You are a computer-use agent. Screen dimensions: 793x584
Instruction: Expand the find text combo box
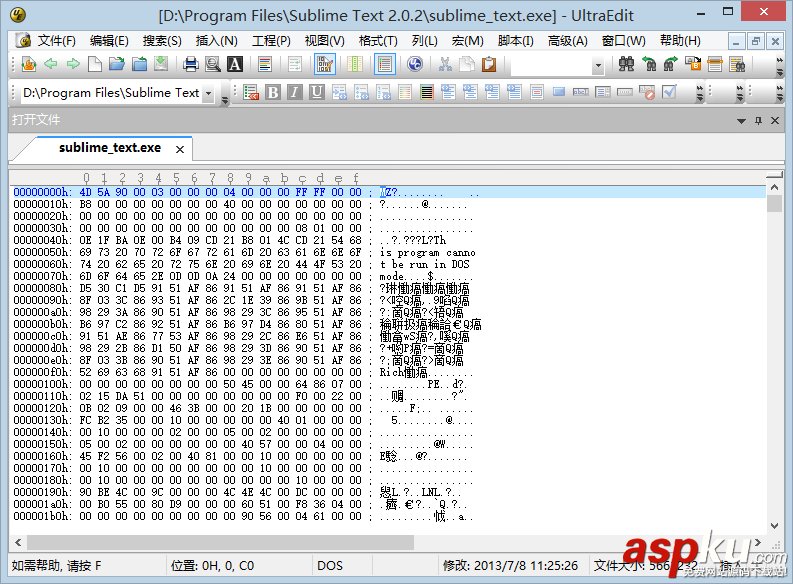coord(598,65)
